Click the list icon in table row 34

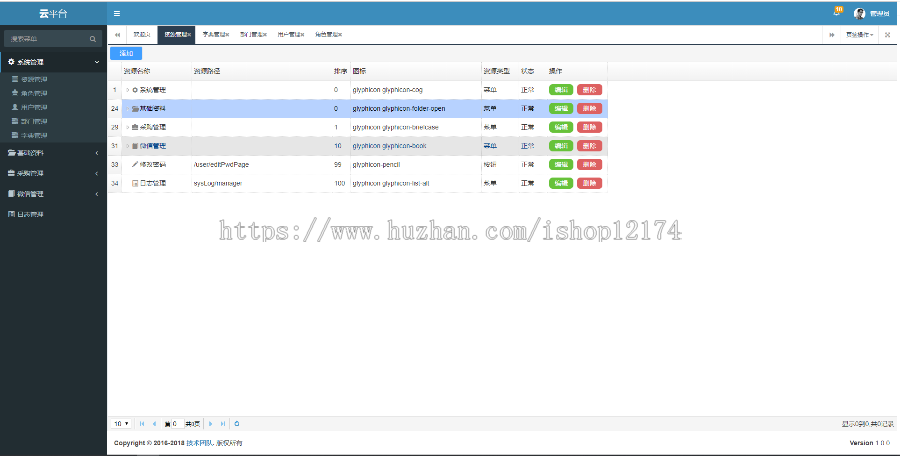tap(135, 183)
